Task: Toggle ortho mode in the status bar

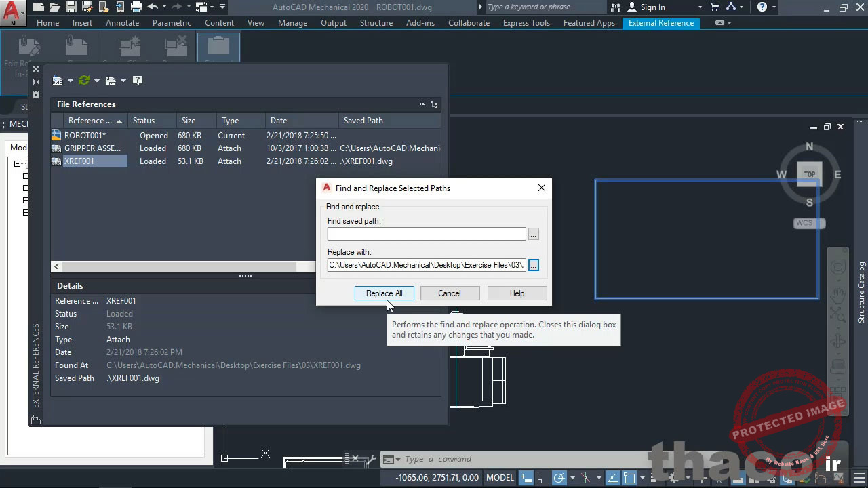Action: 542,478
